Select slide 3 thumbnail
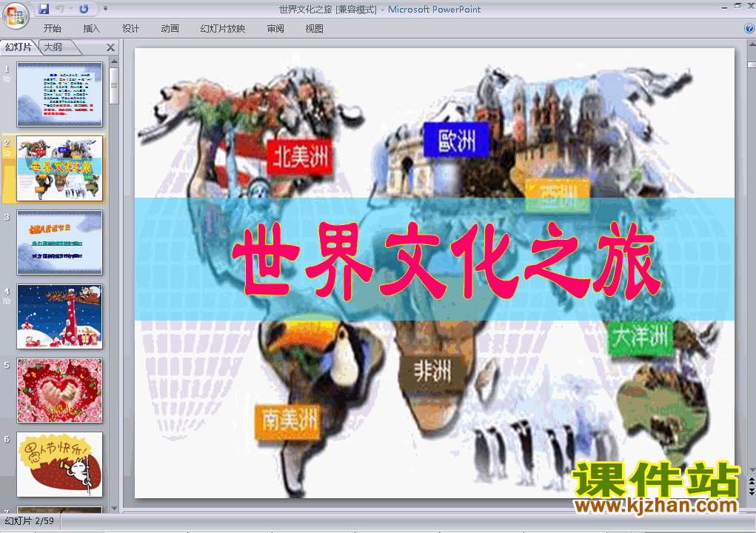The width and height of the screenshot is (756, 533). click(60, 242)
